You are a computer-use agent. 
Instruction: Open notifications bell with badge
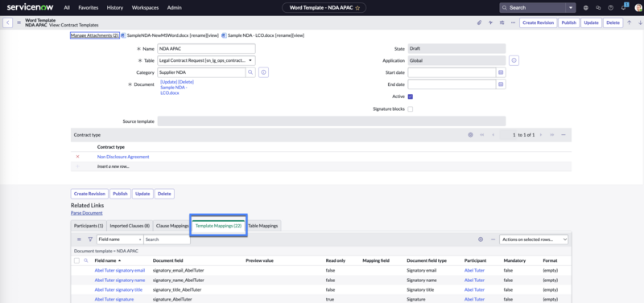(623, 7)
